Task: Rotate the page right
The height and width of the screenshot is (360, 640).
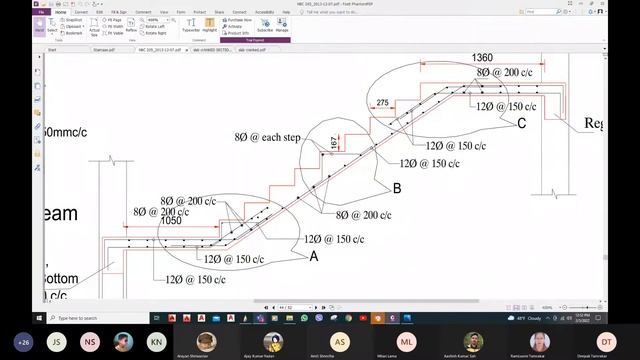Action: pyautogui.click(x=153, y=33)
